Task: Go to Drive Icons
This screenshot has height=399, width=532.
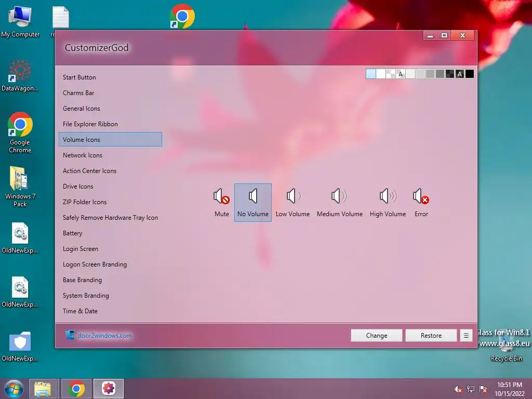Action: click(x=110, y=187)
